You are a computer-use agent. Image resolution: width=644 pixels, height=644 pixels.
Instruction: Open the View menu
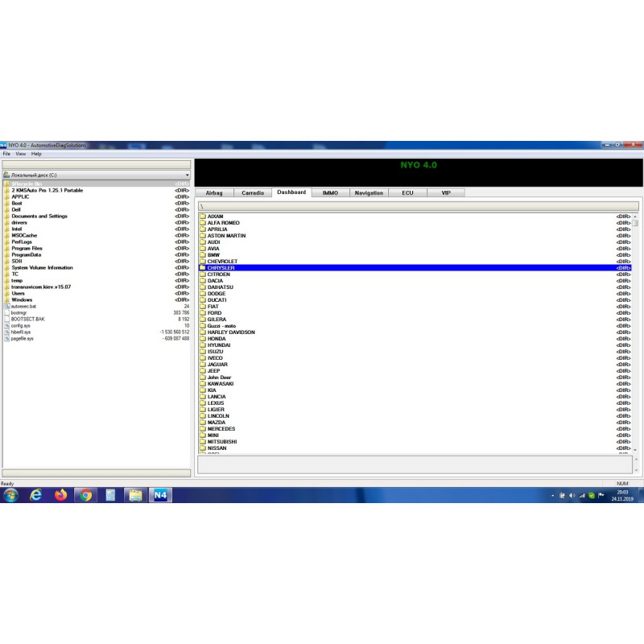(x=20, y=154)
